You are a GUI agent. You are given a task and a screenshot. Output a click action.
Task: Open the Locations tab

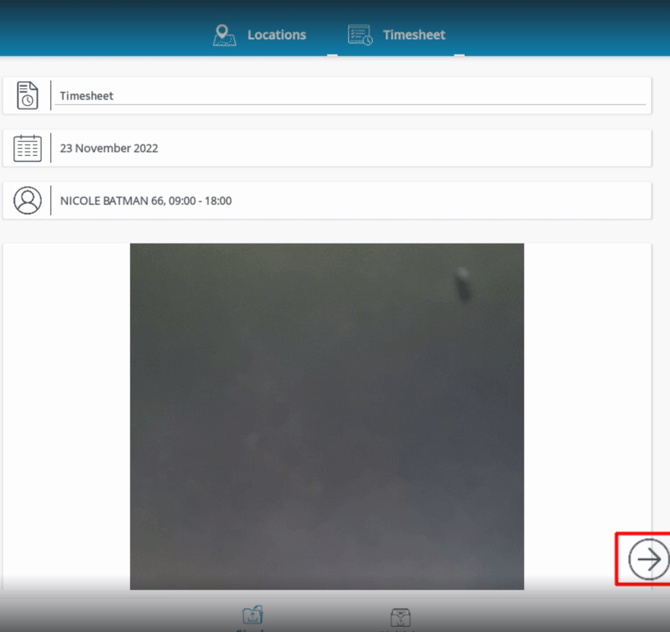click(276, 35)
